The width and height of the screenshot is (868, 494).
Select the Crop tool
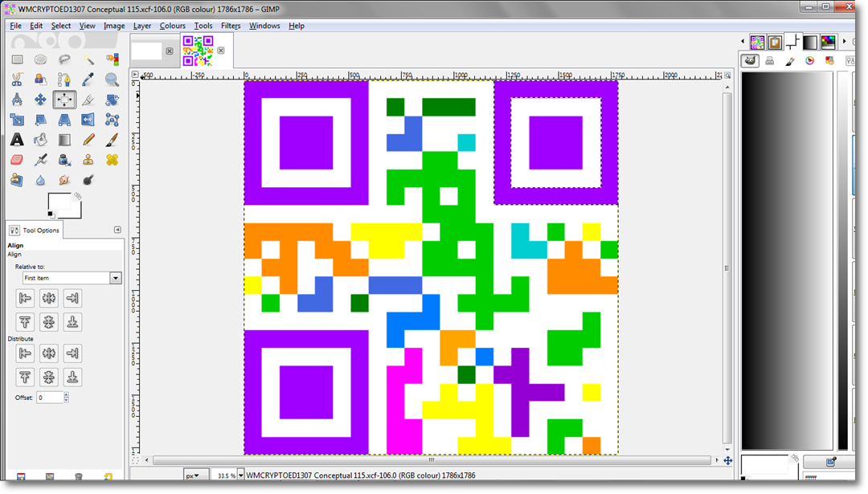pos(88,100)
